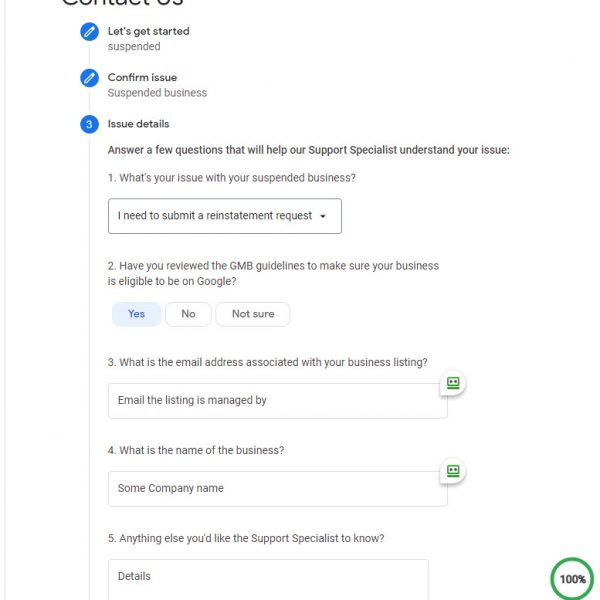The image size is (600, 600).
Task: Click the "suspended" text under the first step
Action: pos(134,47)
